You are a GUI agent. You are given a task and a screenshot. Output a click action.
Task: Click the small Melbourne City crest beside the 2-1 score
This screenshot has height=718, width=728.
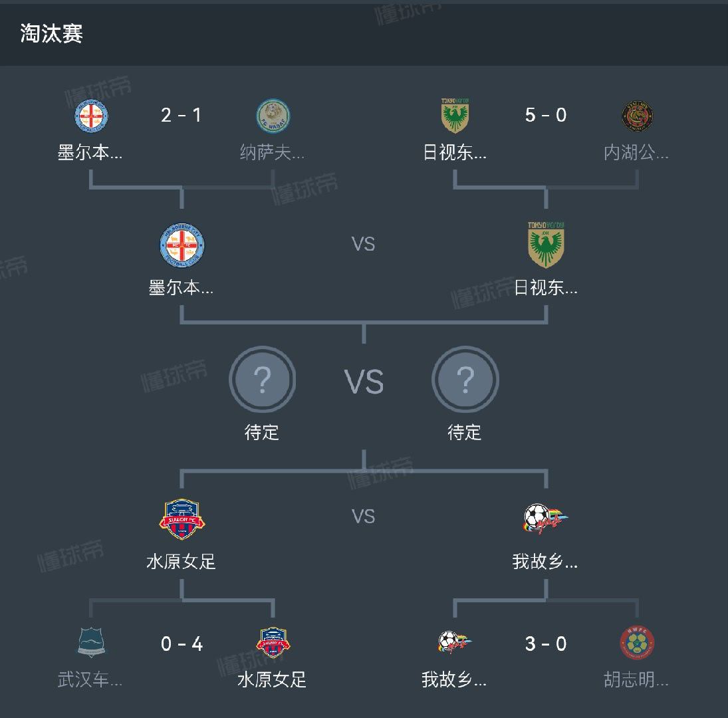click(x=91, y=116)
